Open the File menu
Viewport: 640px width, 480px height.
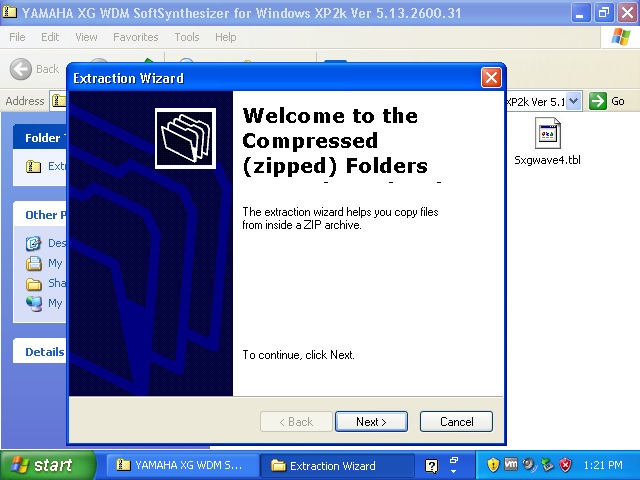coord(17,37)
